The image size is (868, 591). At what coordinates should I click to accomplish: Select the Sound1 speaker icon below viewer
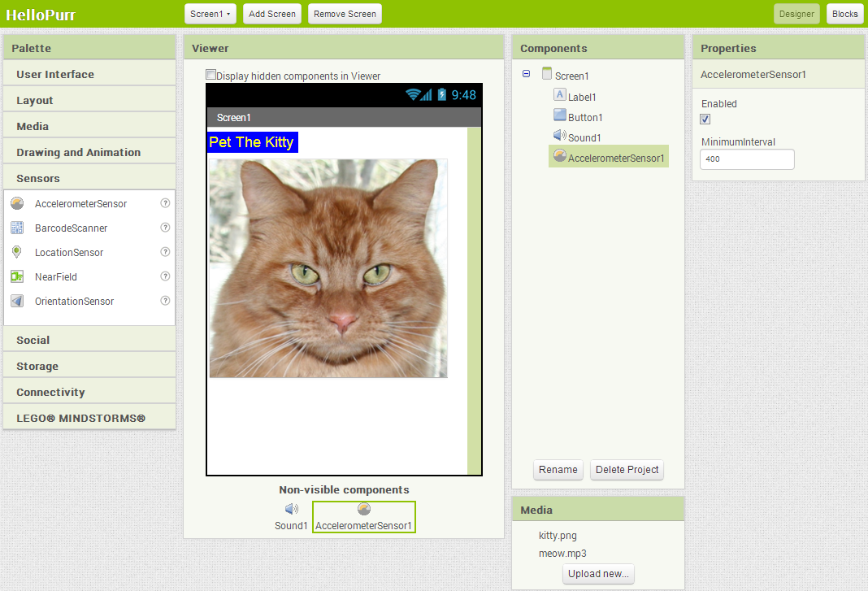pyautogui.click(x=291, y=509)
